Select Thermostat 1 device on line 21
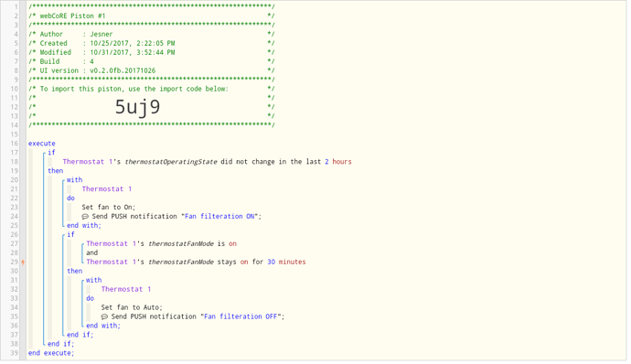631x364 pixels. (107, 189)
